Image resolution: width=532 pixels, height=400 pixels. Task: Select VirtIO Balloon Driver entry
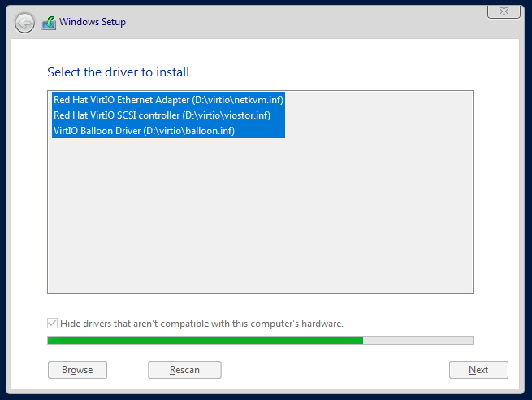click(168, 131)
